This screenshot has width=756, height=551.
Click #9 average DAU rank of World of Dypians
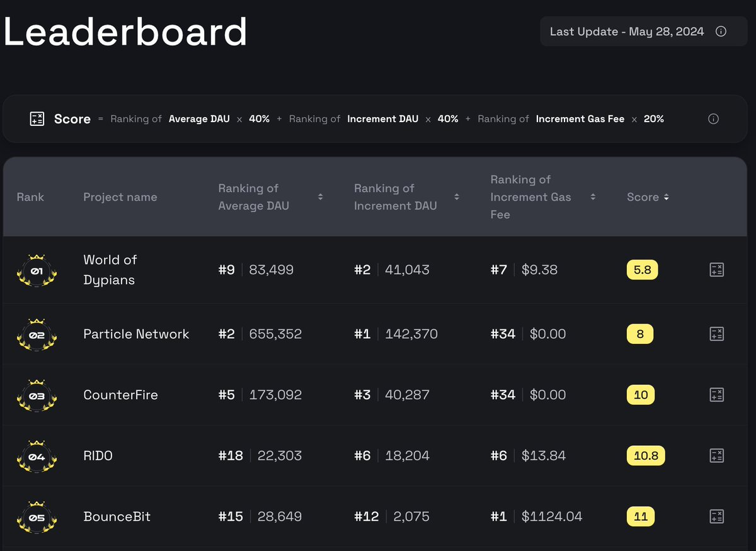point(226,270)
